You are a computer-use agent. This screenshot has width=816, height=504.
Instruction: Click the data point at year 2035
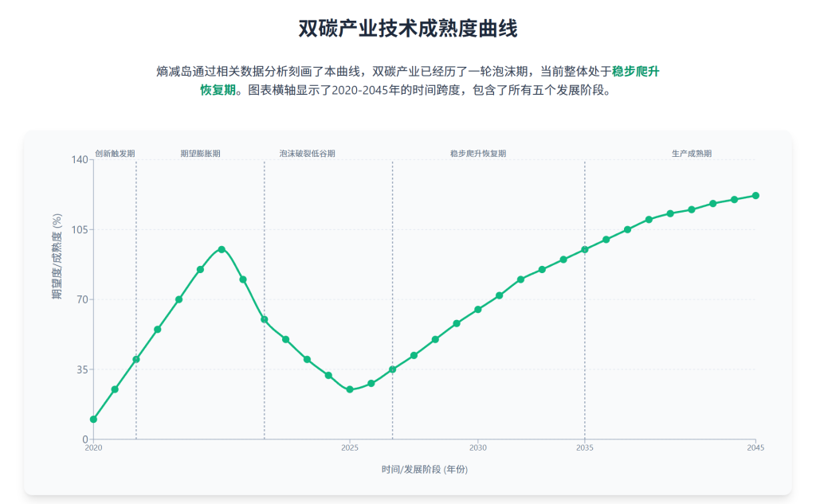point(586,249)
